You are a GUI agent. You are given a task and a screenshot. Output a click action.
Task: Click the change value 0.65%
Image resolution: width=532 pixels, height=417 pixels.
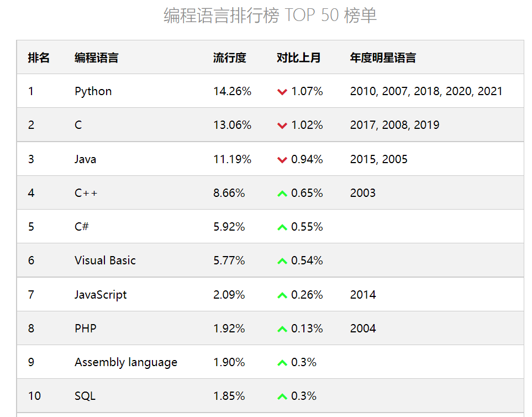[307, 193]
